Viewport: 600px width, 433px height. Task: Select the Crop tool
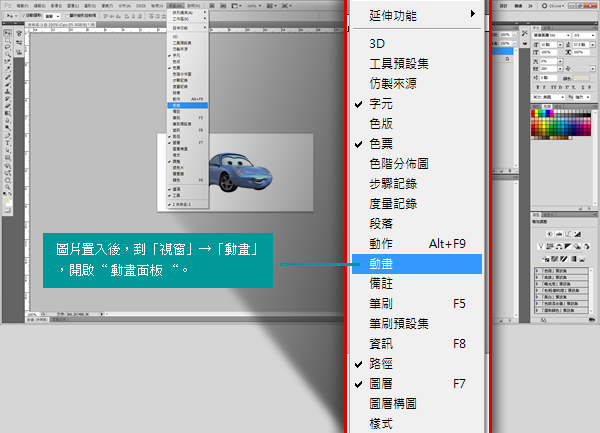(8, 61)
